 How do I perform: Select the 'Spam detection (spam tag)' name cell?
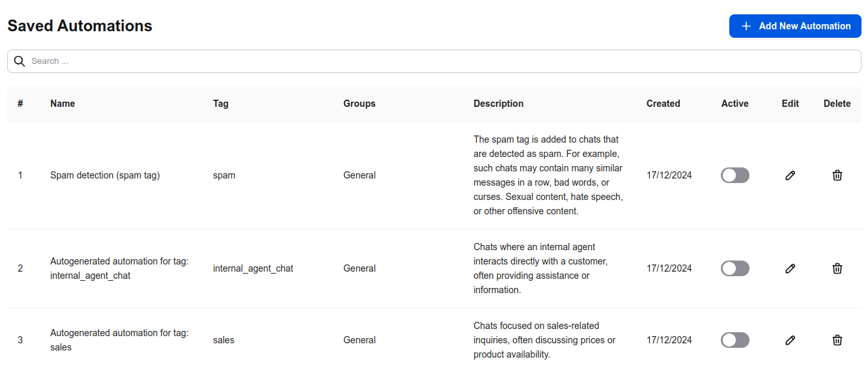point(105,175)
